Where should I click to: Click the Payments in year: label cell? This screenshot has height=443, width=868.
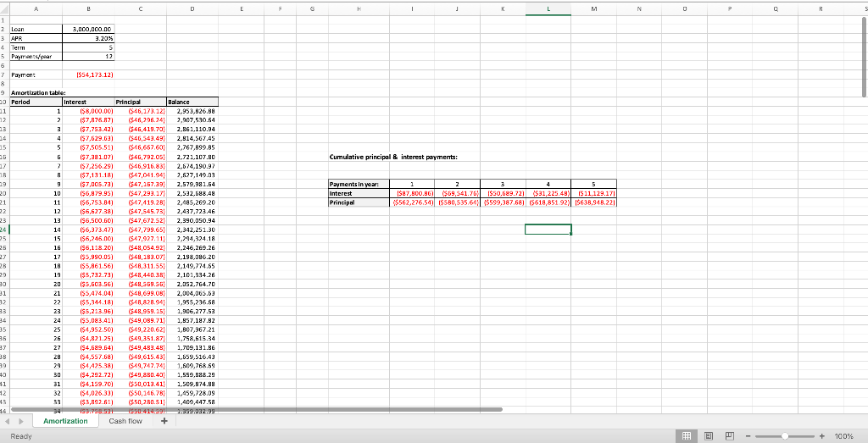pyautogui.click(x=359, y=184)
